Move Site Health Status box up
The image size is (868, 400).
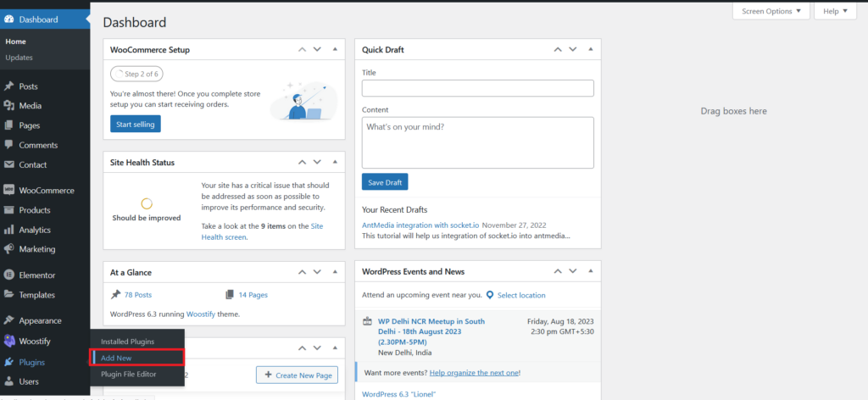(302, 162)
